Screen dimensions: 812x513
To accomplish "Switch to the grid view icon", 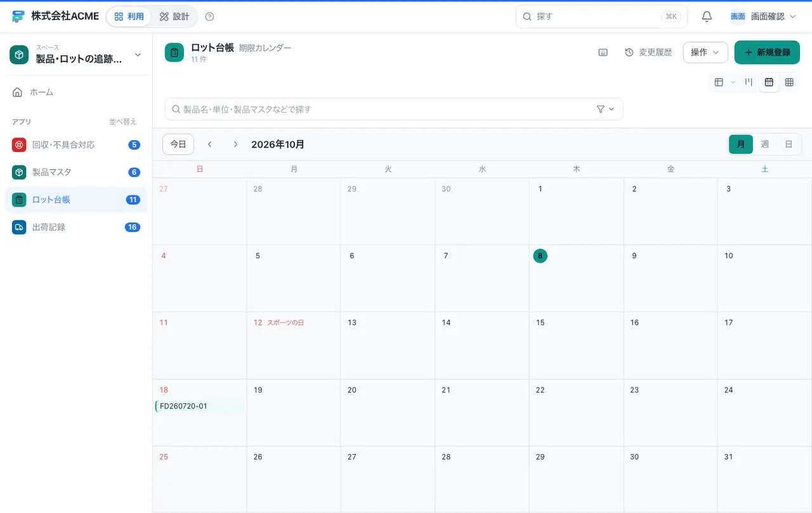I will click(x=789, y=82).
